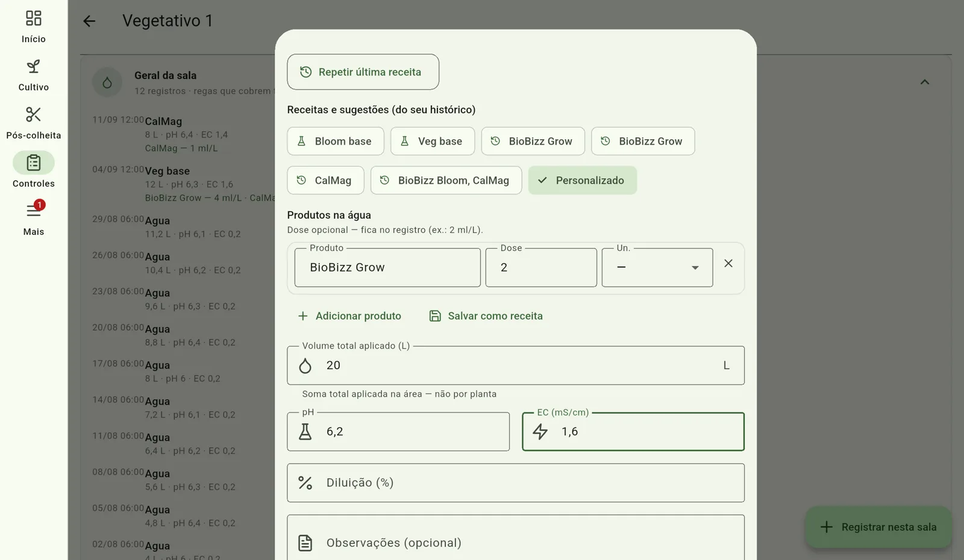Focus the Dose field
Screen dimensions: 964x560
(541, 267)
